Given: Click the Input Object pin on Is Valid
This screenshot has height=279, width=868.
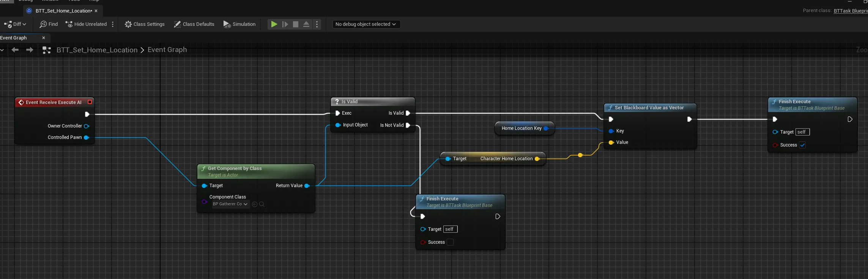Looking at the screenshot, I should click(338, 125).
